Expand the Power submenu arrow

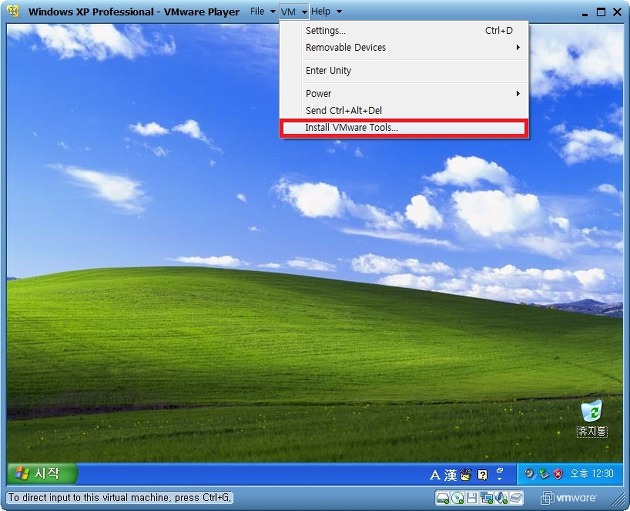[518, 93]
